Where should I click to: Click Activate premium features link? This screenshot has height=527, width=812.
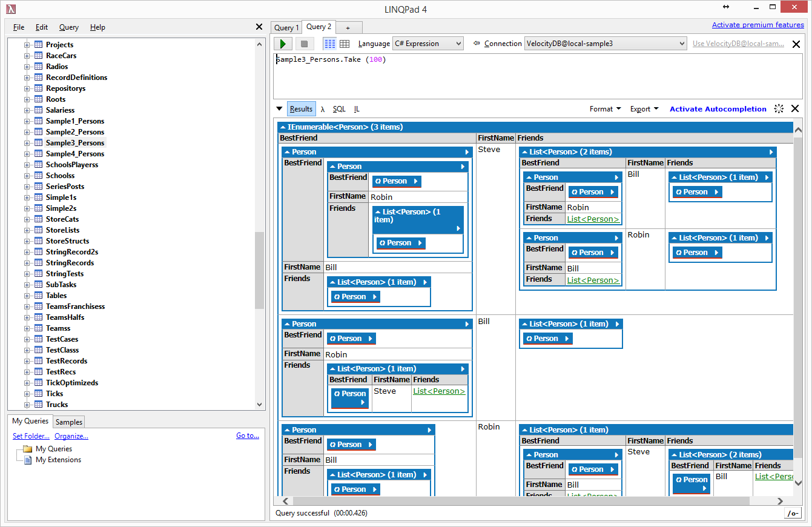coord(758,25)
